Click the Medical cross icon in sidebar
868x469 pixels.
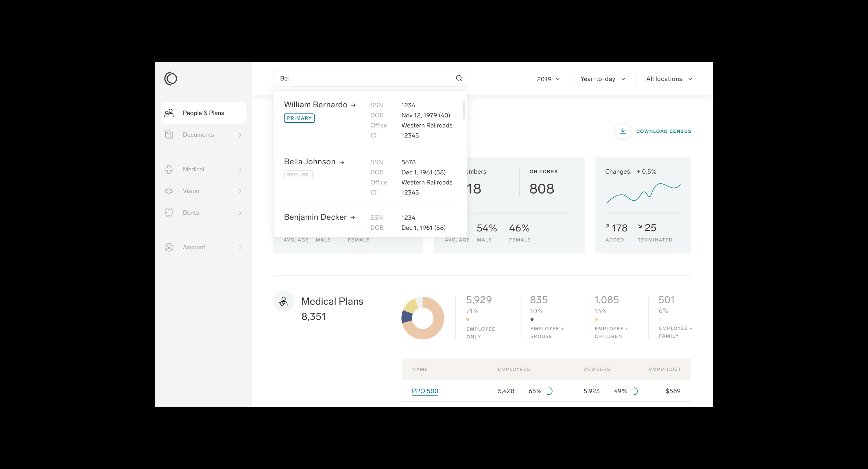(169, 169)
